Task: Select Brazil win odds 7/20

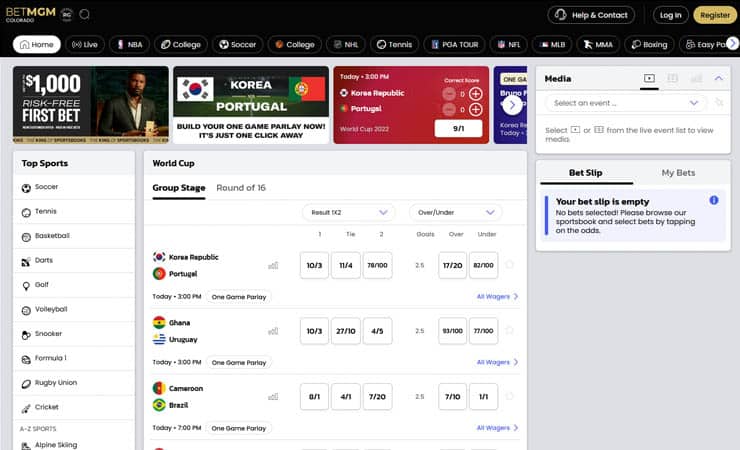Action: [378, 396]
